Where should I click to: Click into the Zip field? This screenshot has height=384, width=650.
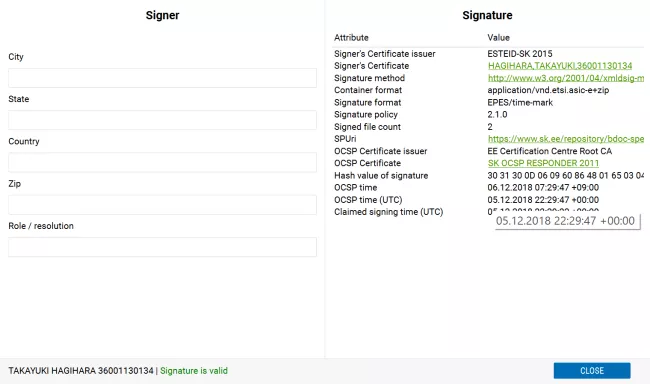coord(162,205)
